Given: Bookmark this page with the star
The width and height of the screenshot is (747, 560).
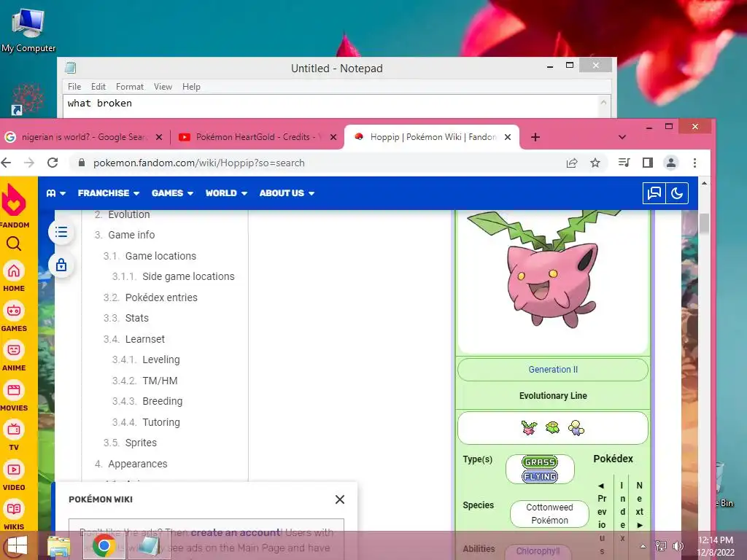Looking at the screenshot, I should click(x=595, y=163).
